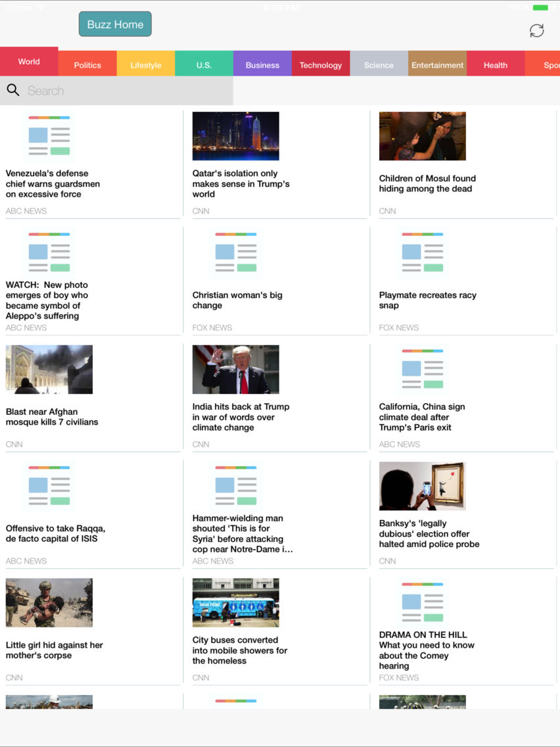The image size is (560, 747).
Task: Select the Science tab
Action: tap(379, 64)
